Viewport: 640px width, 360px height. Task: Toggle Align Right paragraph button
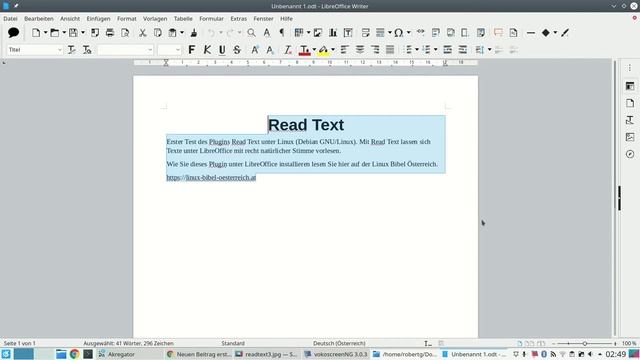click(375, 50)
